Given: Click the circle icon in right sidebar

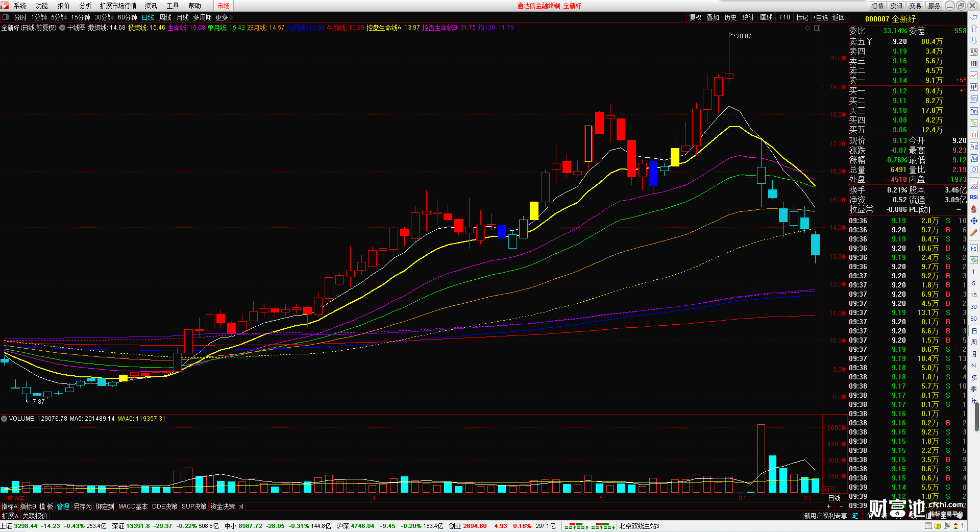Looking at the screenshot, I should (x=974, y=170).
